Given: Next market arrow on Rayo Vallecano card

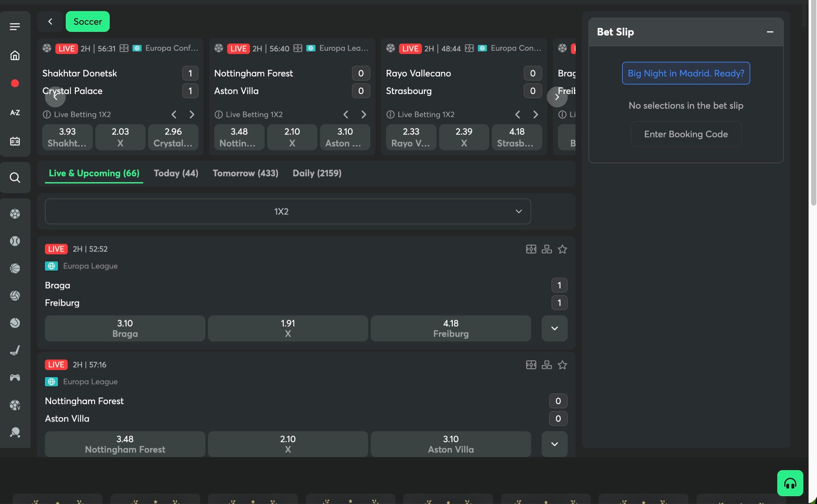Looking at the screenshot, I should coord(535,115).
